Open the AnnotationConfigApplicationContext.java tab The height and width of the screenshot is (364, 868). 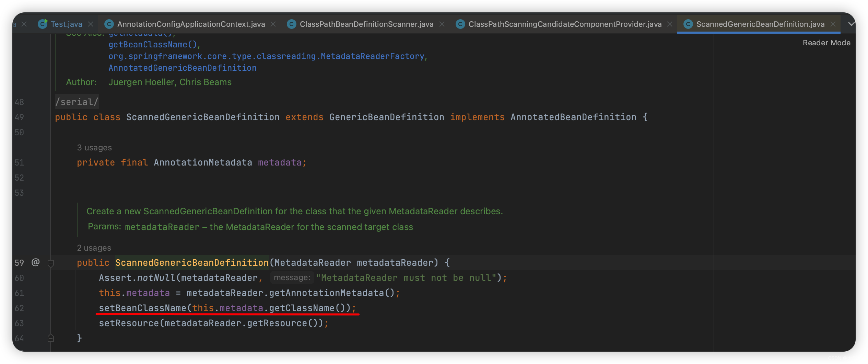coord(191,24)
